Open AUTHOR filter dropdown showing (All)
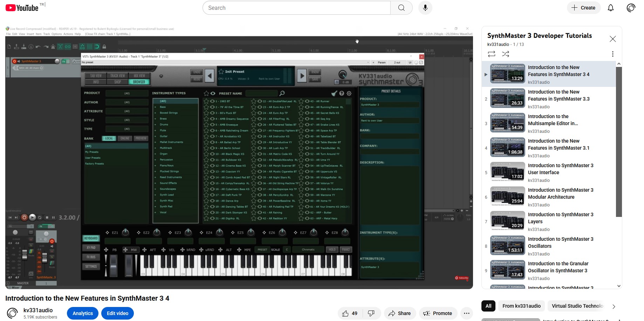 coord(127,102)
